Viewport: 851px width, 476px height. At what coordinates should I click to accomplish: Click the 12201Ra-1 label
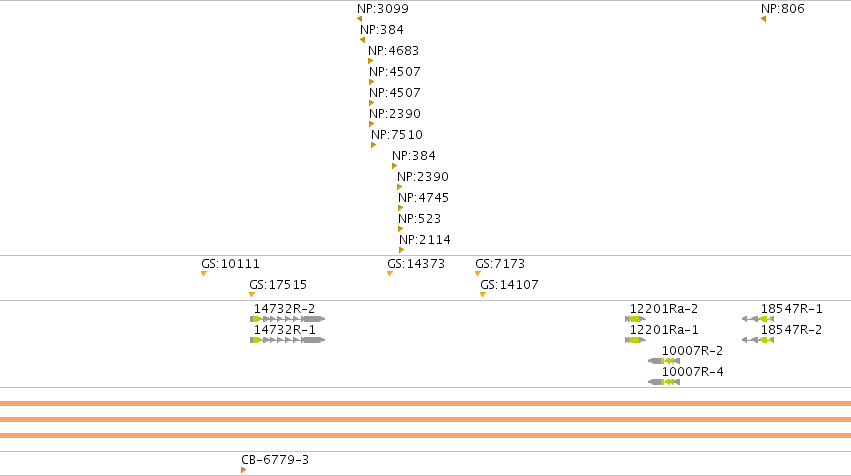pos(664,330)
